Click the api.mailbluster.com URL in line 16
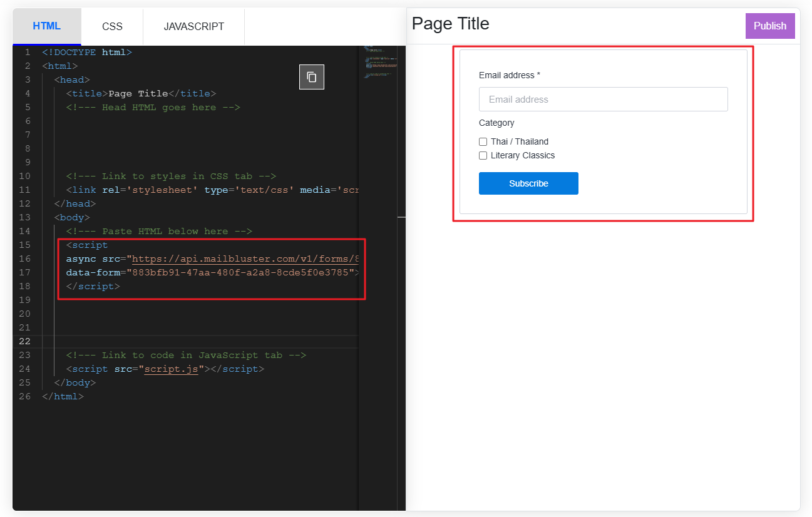Viewport: 812px width, 517px height. (245, 258)
